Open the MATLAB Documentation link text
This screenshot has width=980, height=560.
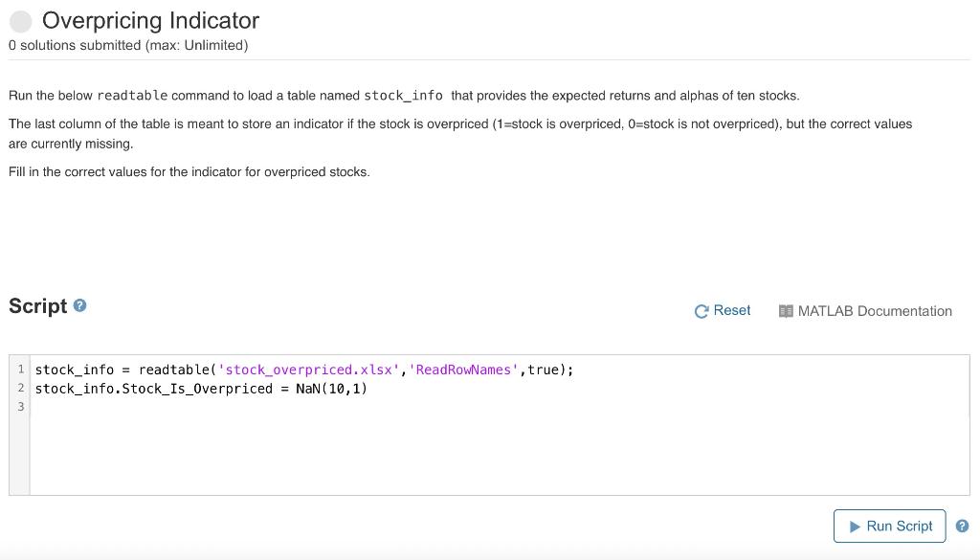875,311
